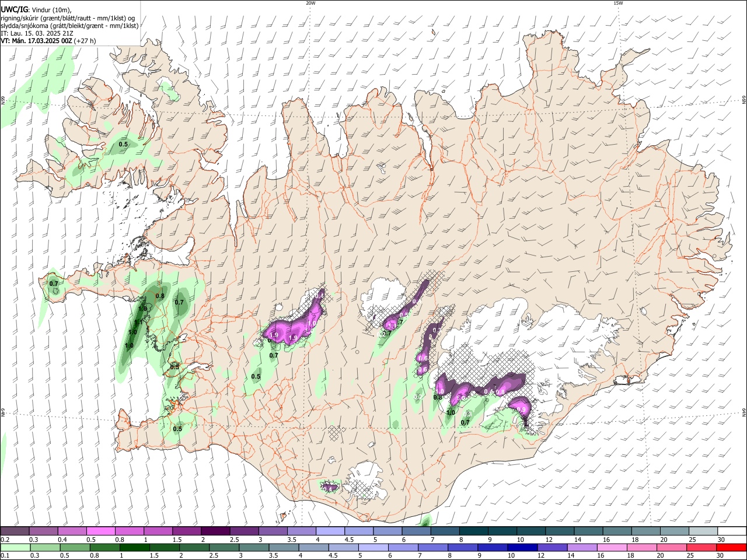Click the darkest purple snow swatch starting at 2
The width and height of the screenshot is (747, 560).
pyautogui.click(x=215, y=531)
